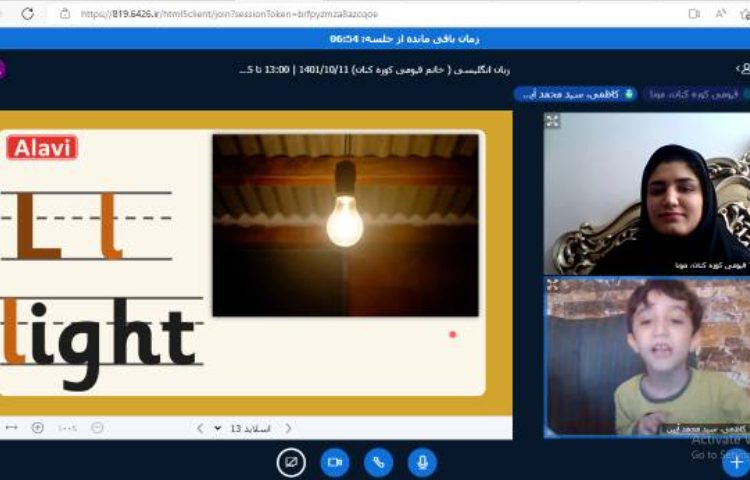The width and height of the screenshot is (750, 480).
Task: Toggle the webcam share button
Action: 334,462
